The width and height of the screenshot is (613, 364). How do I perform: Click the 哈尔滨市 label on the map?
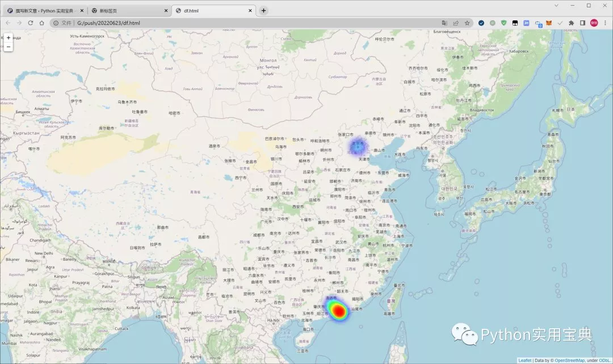coord(439,80)
